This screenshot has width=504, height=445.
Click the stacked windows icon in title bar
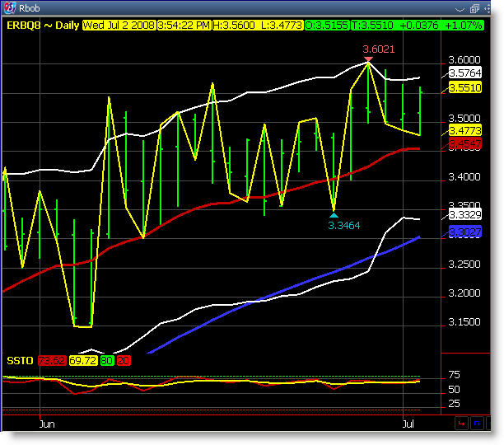(474, 9)
